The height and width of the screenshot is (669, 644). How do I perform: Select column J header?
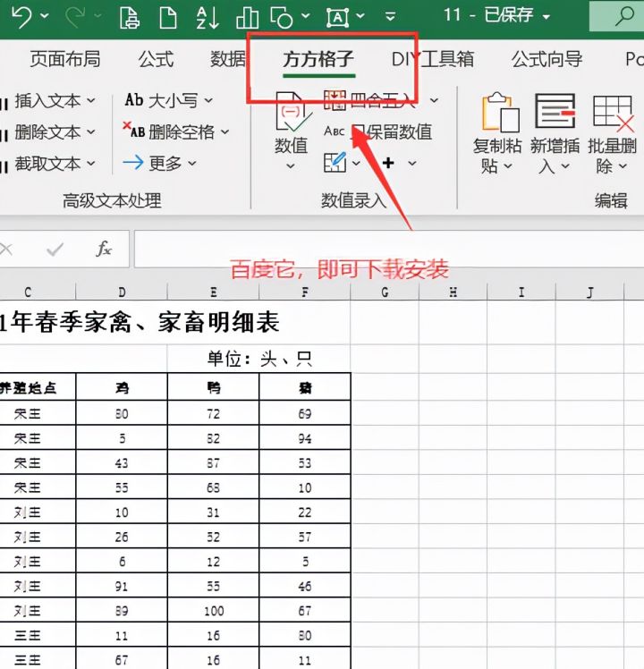click(589, 292)
